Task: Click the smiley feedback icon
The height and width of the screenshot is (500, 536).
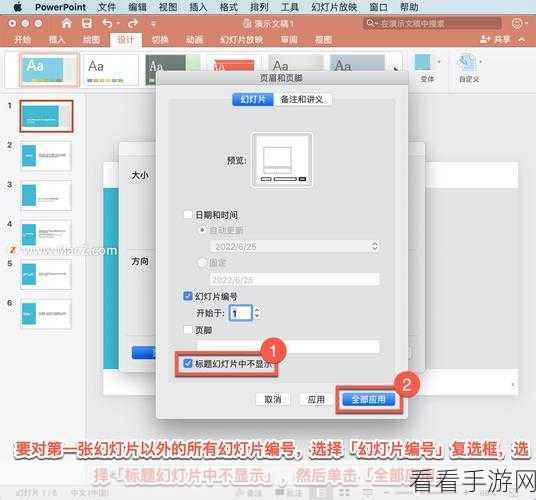Action: (x=518, y=23)
